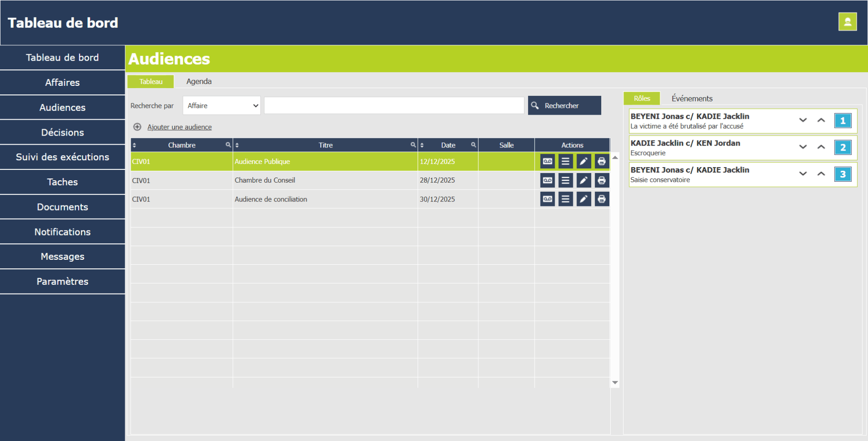Open the Événements tab
The image size is (868, 441).
[692, 98]
